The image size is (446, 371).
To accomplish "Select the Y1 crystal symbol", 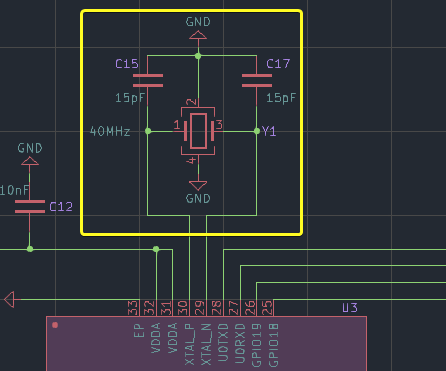I will [198, 131].
